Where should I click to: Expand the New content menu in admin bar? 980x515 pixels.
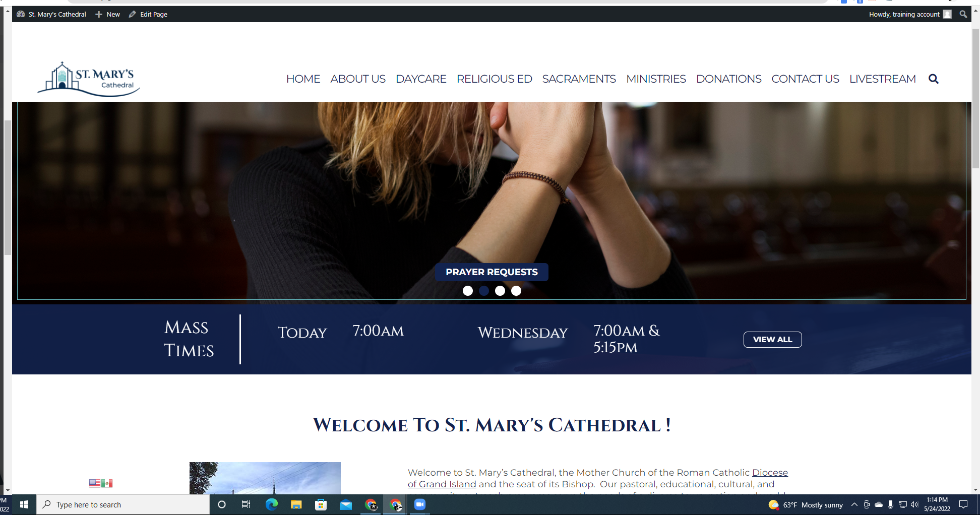108,14
